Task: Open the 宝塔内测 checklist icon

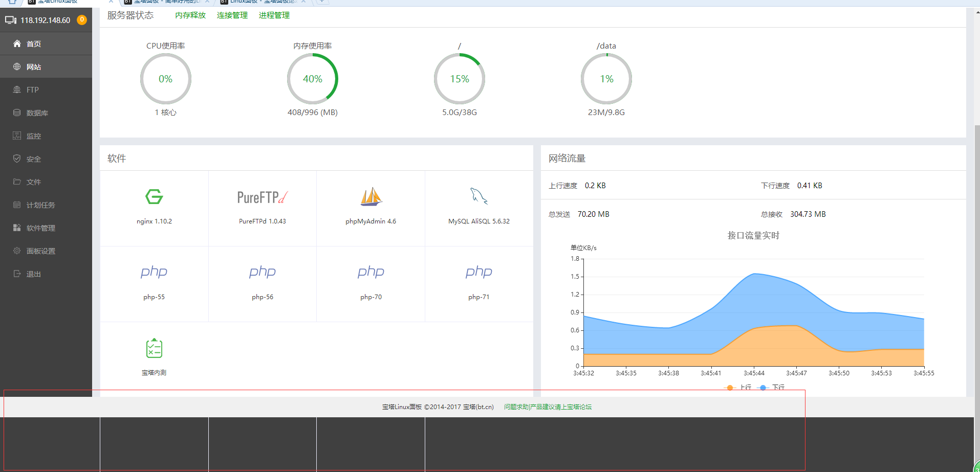Action: (x=154, y=348)
